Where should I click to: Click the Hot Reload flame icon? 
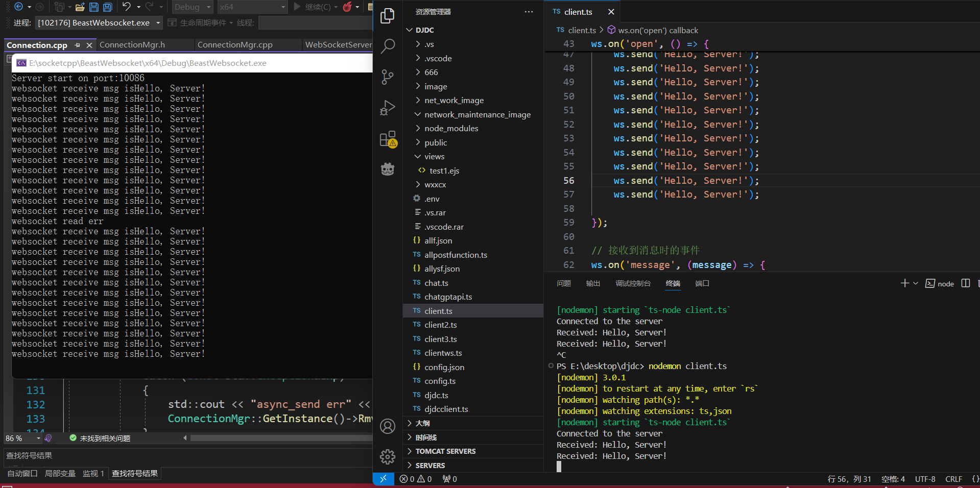pos(347,7)
